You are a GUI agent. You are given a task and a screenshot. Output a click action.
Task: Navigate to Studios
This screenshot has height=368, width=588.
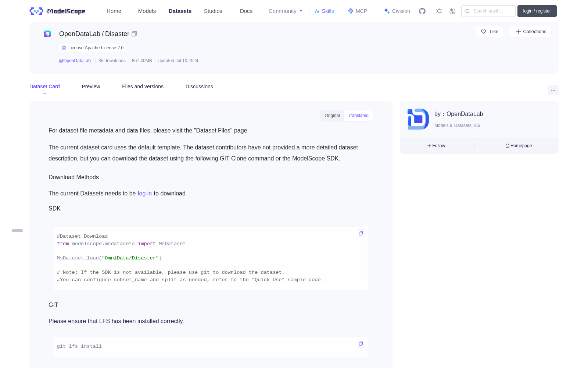point(213,11)
